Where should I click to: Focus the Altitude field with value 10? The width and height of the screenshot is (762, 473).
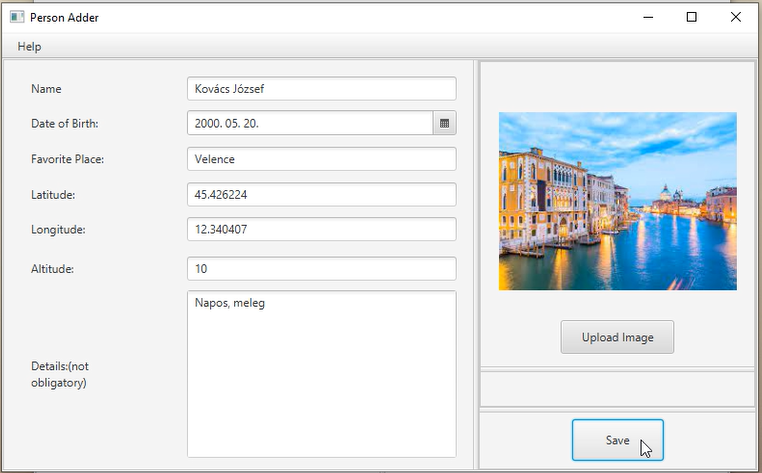[322, 269]
